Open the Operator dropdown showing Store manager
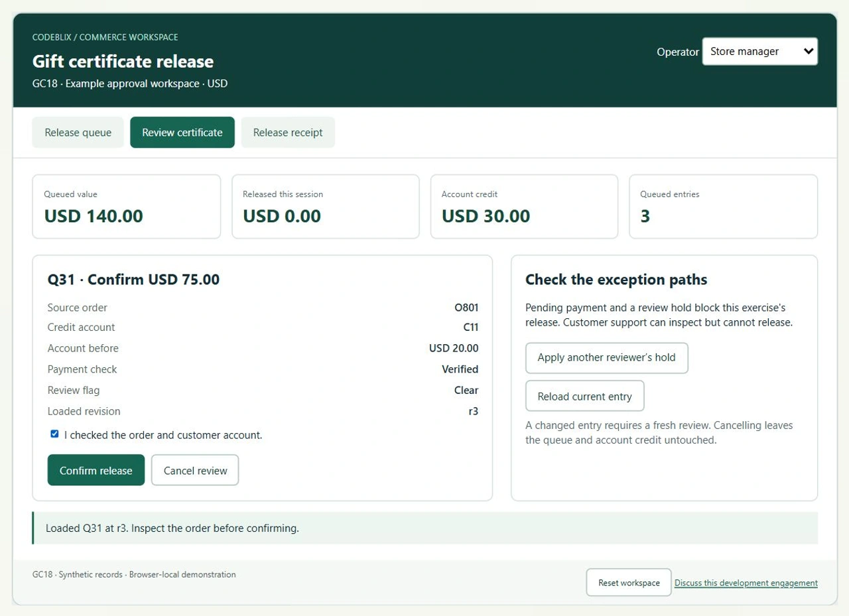Screen dimensions: 849x616 tap(759, 51)
